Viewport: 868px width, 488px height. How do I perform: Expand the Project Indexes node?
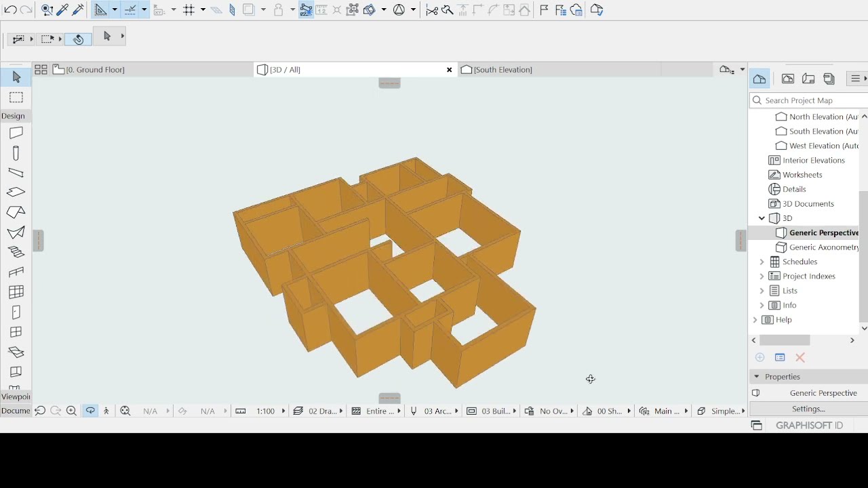coord(762,277)
